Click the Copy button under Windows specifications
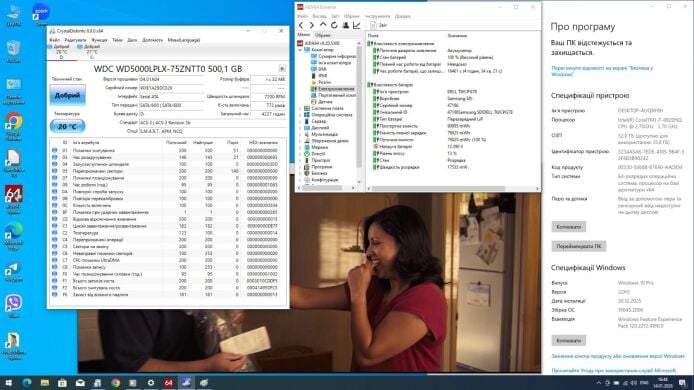Image resolution: width=694 pixels, height=390 pixels. click(569, 340)
